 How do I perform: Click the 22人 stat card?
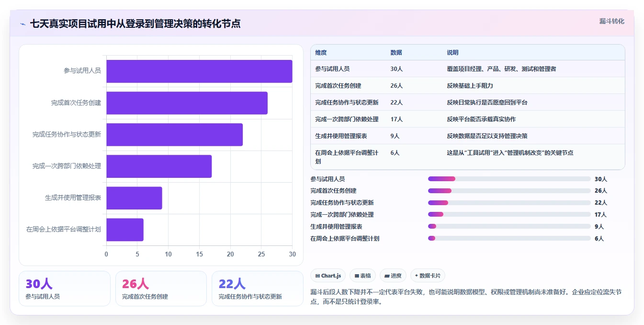click(x=258, y=289)
